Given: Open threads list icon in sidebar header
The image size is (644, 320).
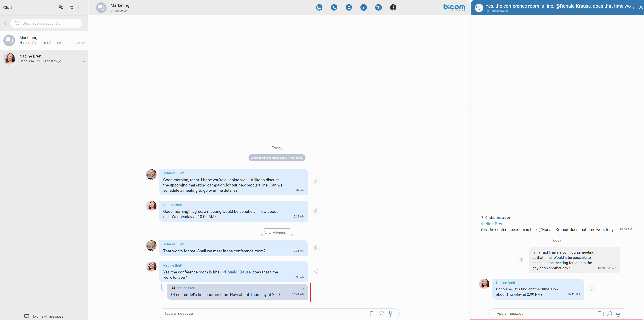Looking at the screenshot, I should tap(71, 7).
